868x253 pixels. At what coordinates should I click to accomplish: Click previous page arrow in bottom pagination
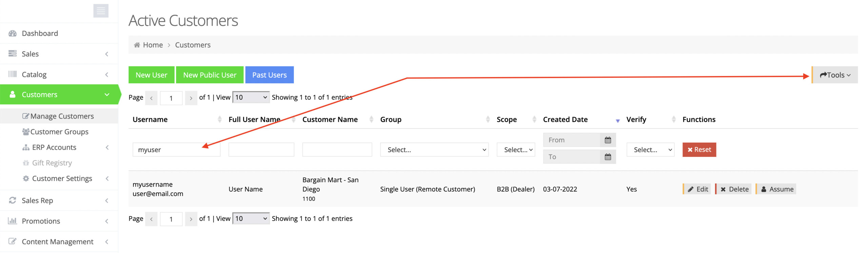pos(151,219)
